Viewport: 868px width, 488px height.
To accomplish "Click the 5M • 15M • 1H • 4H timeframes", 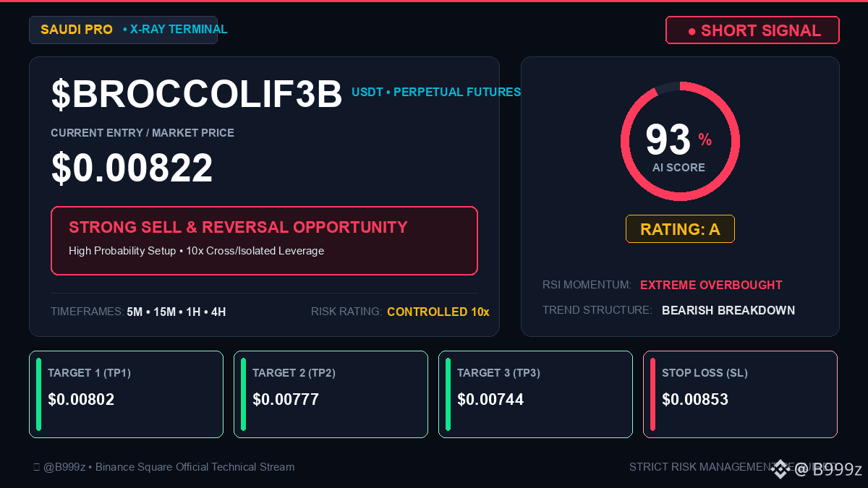I will click(x=176, y=312).
